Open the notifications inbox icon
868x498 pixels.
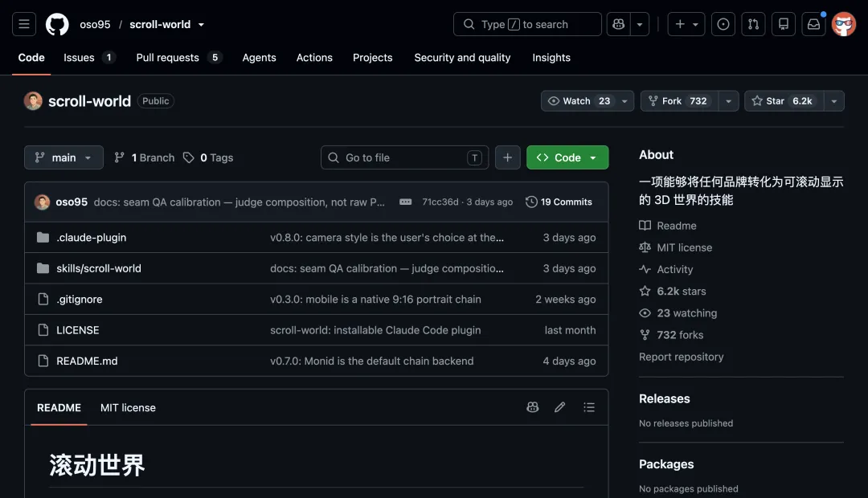point(813,24)
